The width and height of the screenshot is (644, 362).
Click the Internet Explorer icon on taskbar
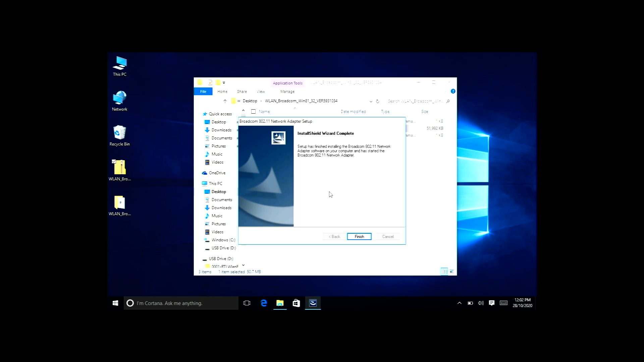tap(264, 303)
